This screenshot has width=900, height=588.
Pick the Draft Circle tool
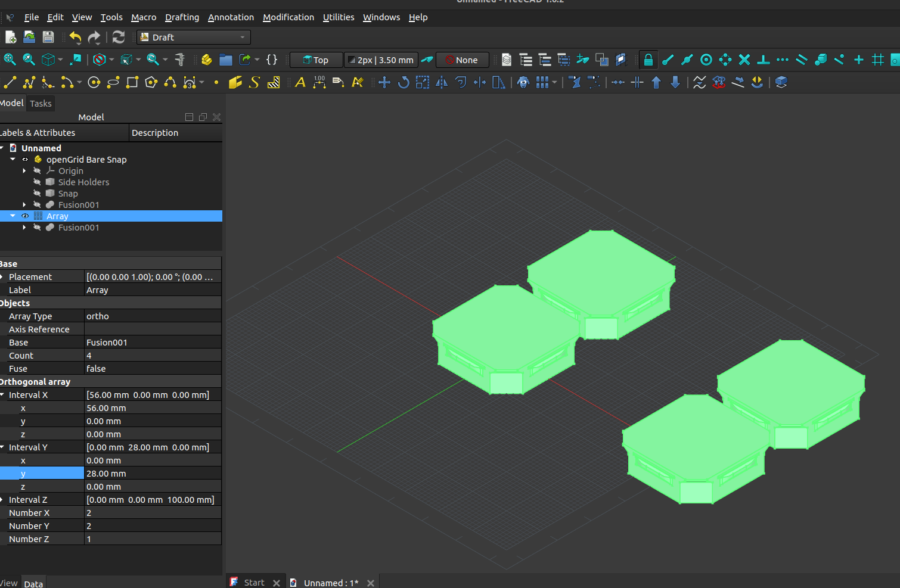(94, 82)
